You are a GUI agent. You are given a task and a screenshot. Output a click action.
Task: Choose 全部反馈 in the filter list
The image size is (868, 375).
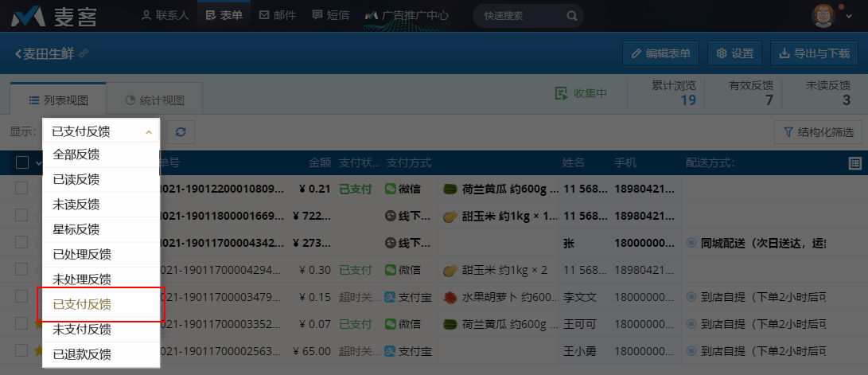(x=76, y=154)
